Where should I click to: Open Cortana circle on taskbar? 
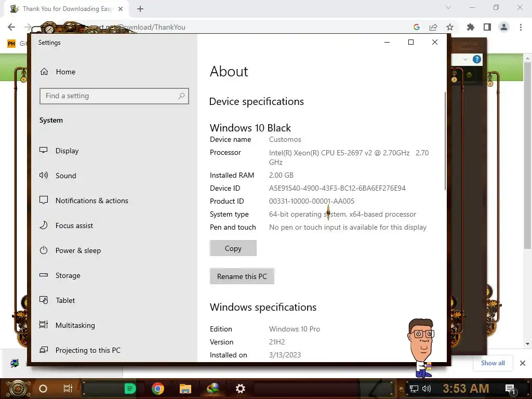pyautogui.click(x=43, y=389)
